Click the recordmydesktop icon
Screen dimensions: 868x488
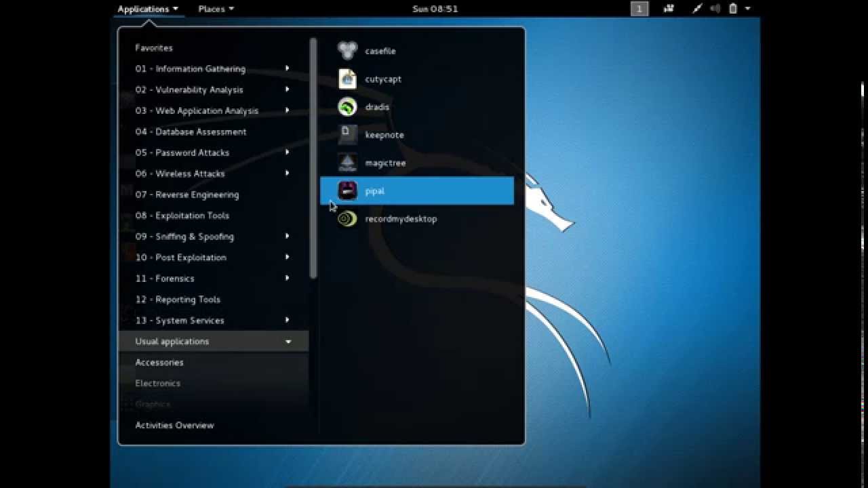347,218
